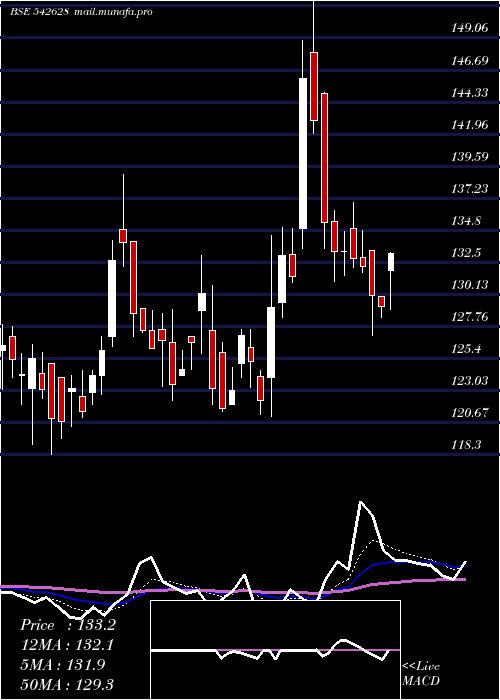Click the tallest white candle near 145

pyautogui.click(x=303, y=154)
